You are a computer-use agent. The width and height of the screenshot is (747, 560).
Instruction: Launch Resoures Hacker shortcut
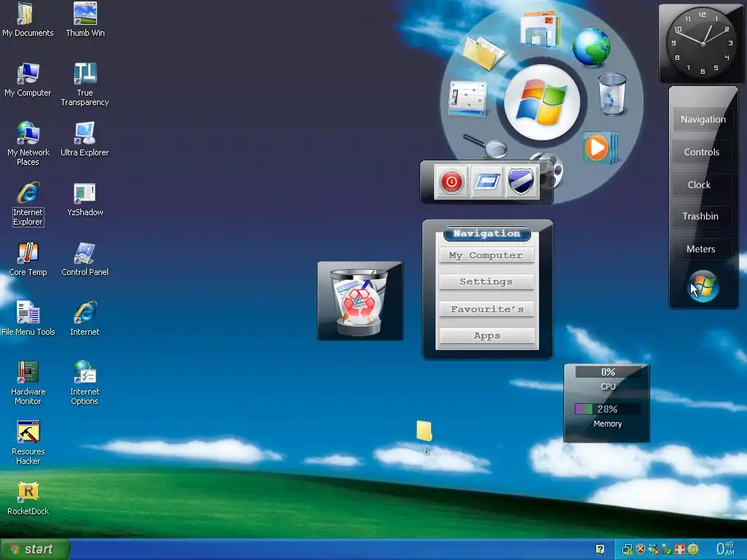(x=28, y=443)
